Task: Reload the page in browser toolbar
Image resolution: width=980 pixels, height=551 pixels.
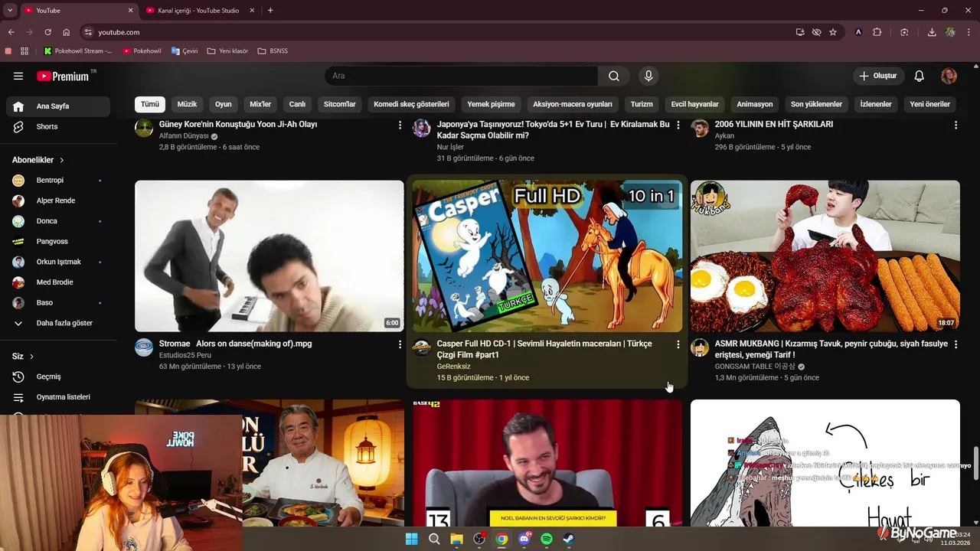Action: point(47,32)
